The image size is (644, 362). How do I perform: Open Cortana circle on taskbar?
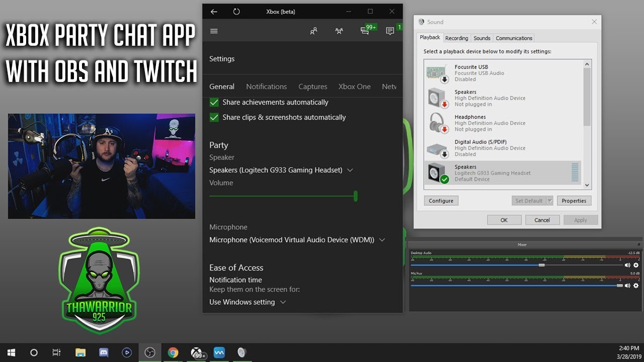click(x=34, y=352)
